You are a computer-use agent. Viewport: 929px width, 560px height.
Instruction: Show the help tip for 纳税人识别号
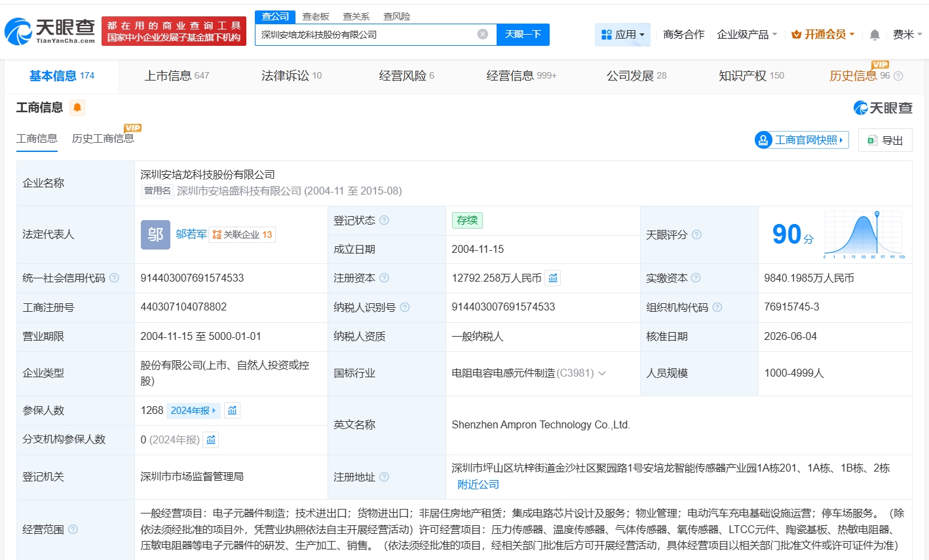pyautogui.click(x=405, y=307)
